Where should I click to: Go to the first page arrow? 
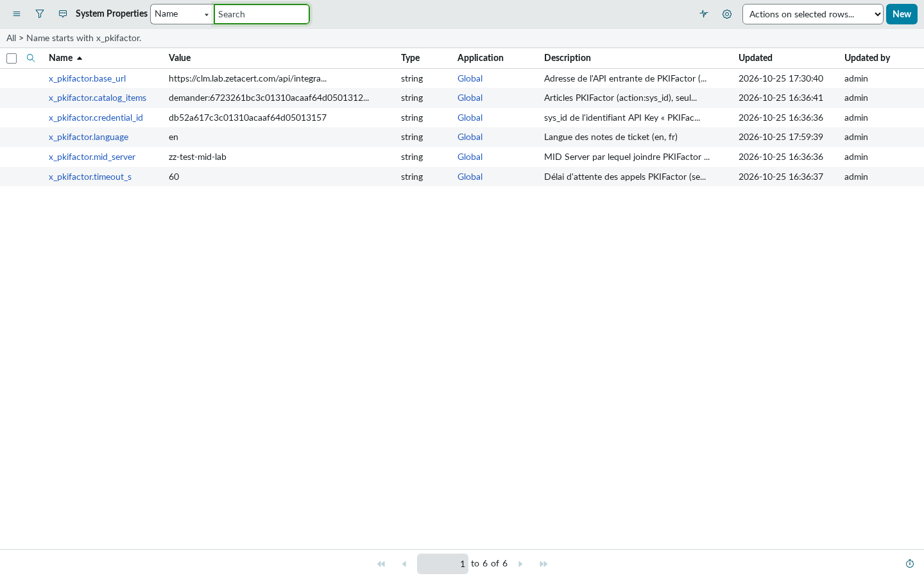(381, 564)
